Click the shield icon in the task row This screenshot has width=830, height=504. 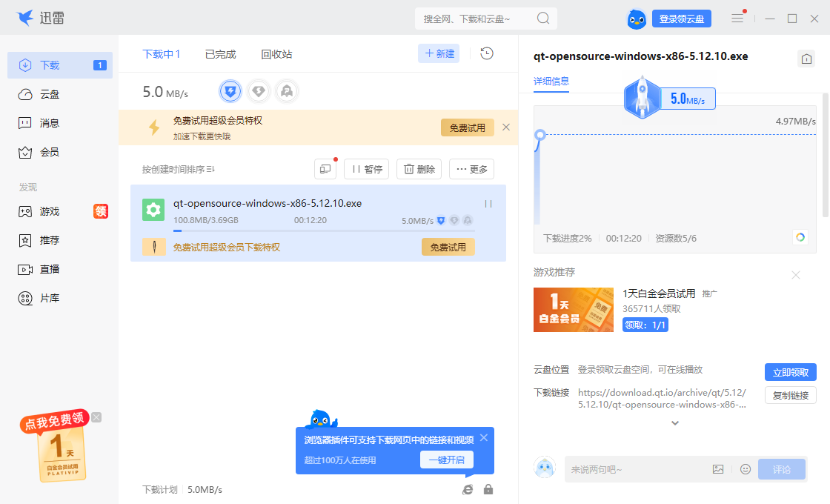(x=441, y=220)
